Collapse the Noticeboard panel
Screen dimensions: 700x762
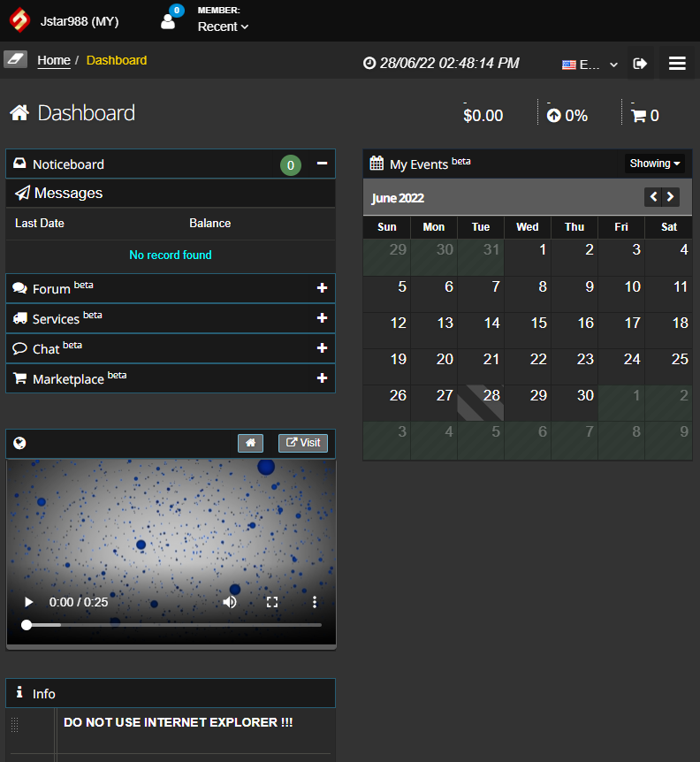click(x=322, y=164)
